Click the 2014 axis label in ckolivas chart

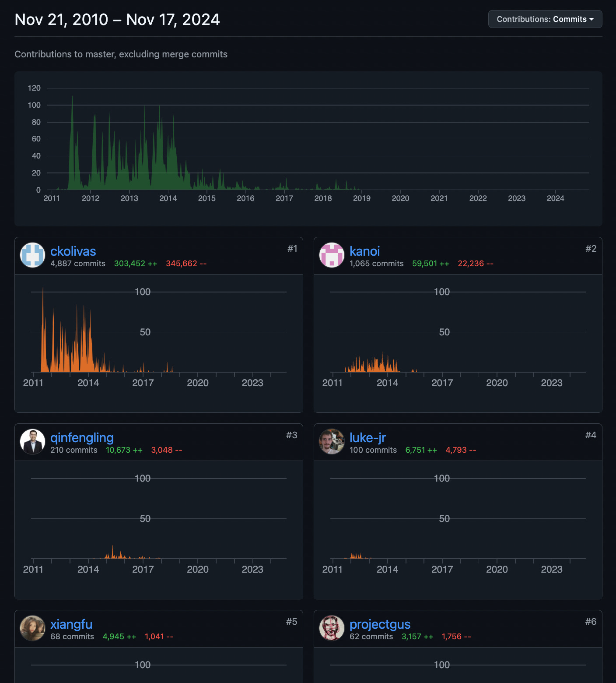[88, 383]
